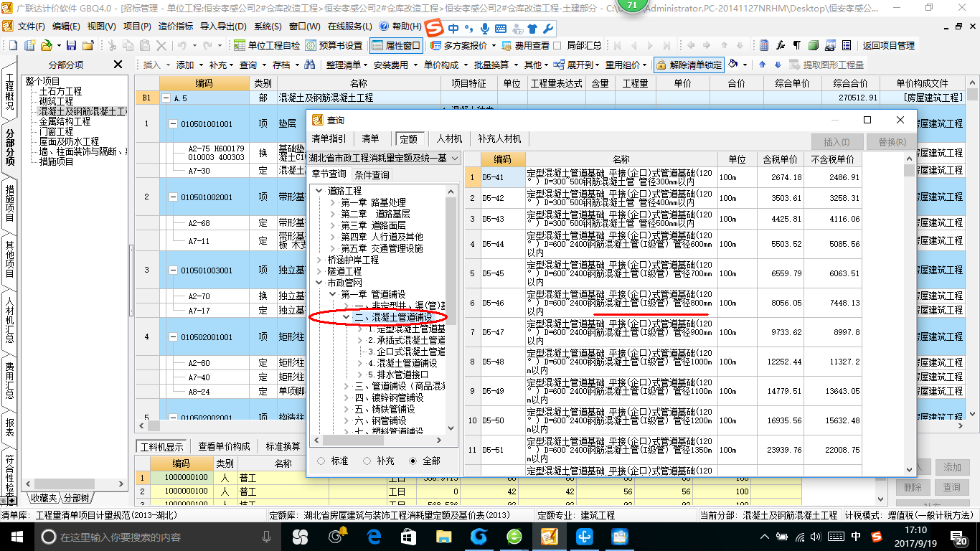
Task: Click the open folder toolbar icon
Action: tap(47, 45)
